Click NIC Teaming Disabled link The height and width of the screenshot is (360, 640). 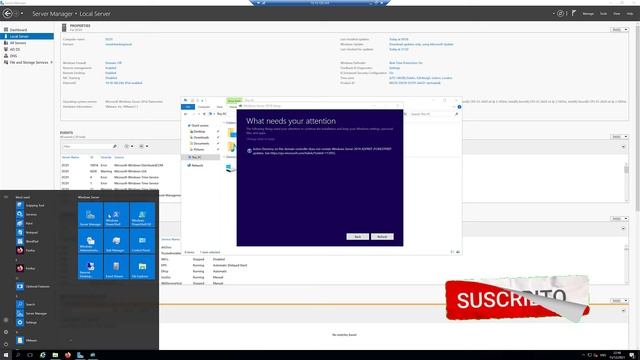(111, 78)
